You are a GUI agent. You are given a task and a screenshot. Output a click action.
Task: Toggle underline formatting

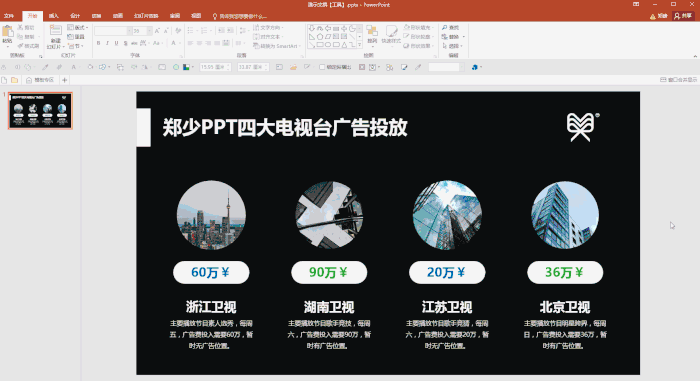(x=117, y=43)
